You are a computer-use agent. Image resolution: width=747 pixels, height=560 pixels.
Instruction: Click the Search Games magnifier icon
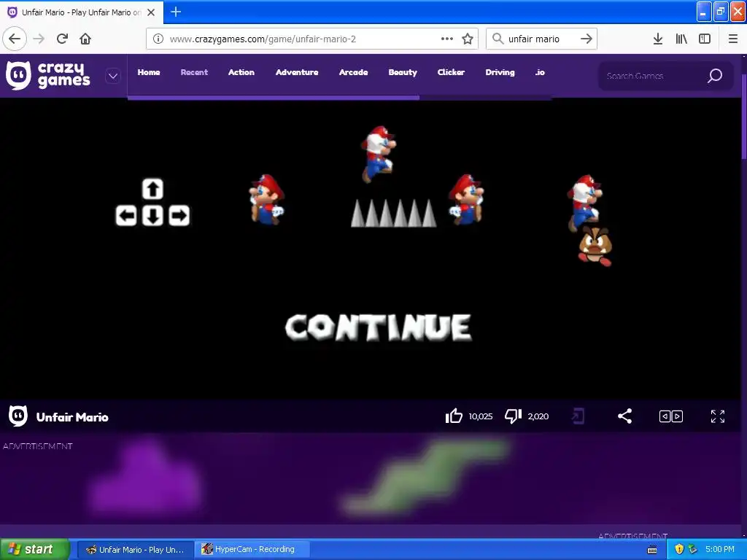pos(715,76)
